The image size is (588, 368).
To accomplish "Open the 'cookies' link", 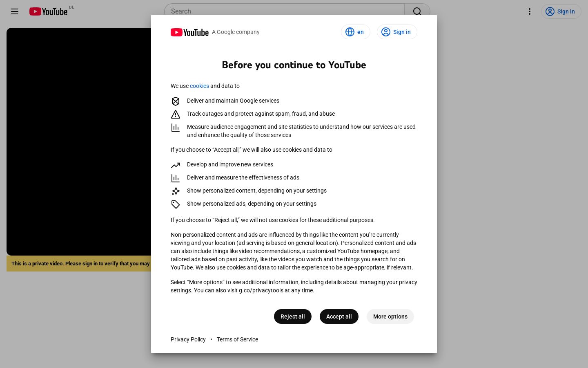I will coord(199,86).
